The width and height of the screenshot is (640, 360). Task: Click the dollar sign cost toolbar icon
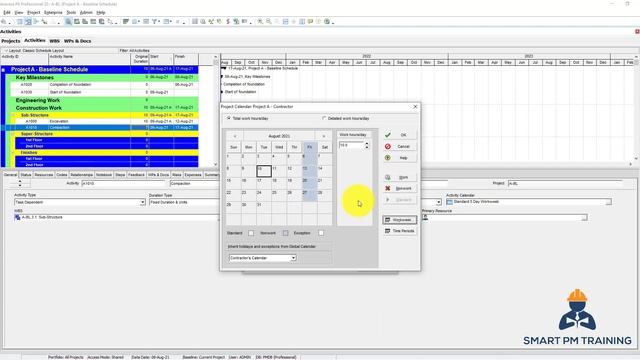228,22
